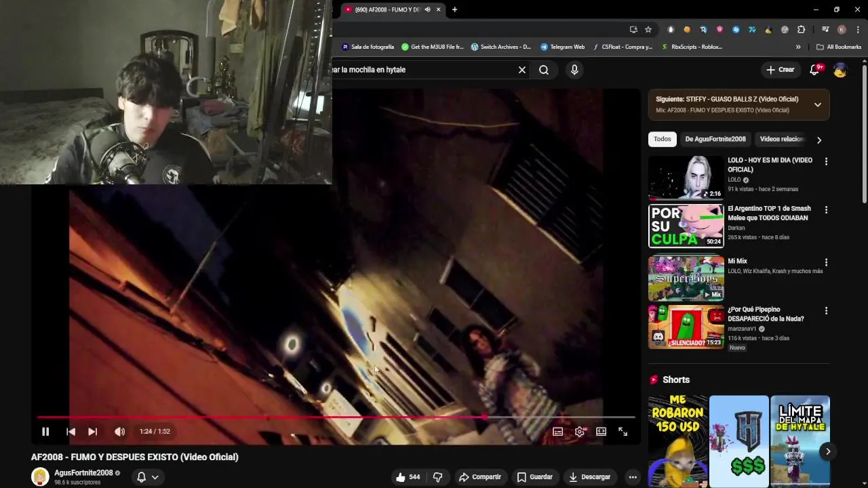Skip to next video in player

[x=93, y=431]
